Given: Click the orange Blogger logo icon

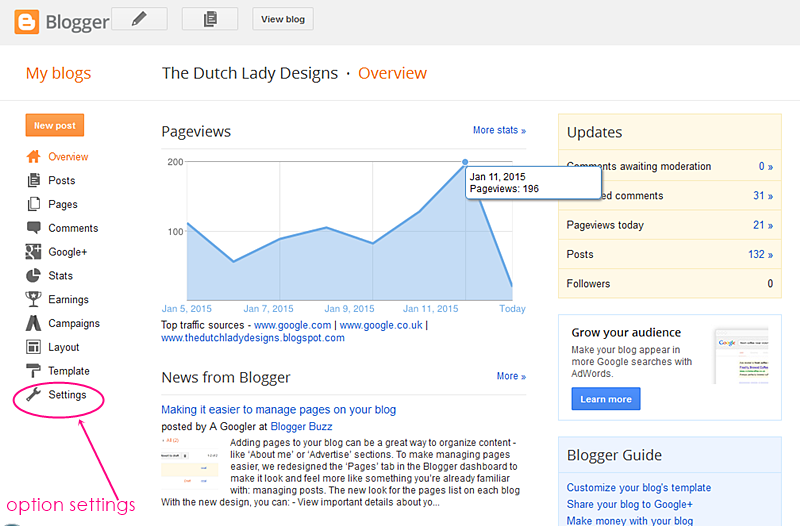Looking at the screenshot, I should click(x=27, y=22).
